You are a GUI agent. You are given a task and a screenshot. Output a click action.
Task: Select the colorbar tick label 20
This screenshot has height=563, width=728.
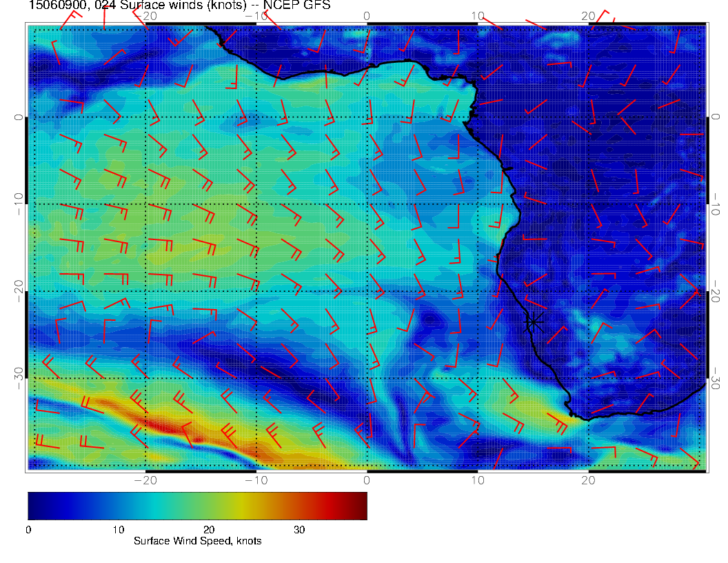pyautogui.click(x=209, y=530)
